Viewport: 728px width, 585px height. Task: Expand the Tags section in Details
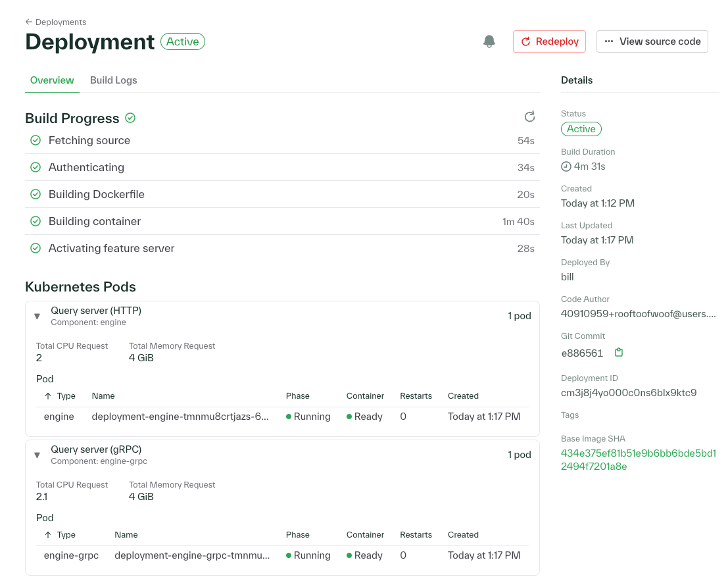[569, 415]
